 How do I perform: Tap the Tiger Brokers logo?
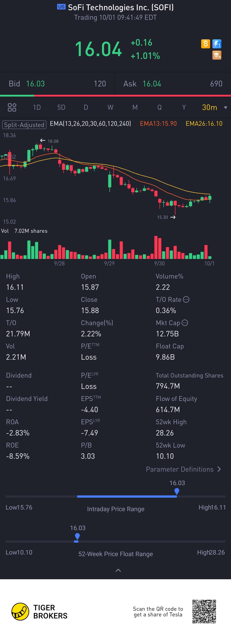pos(39,612)
